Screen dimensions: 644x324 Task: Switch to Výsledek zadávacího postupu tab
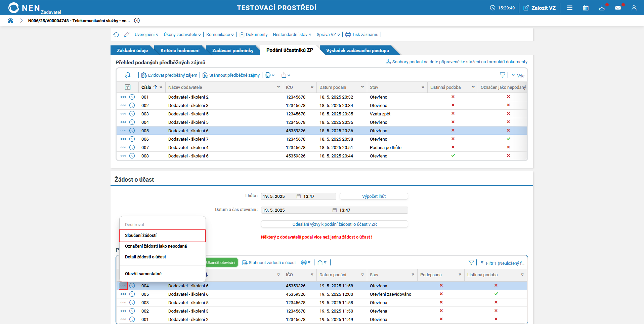(x=357, y=50)
